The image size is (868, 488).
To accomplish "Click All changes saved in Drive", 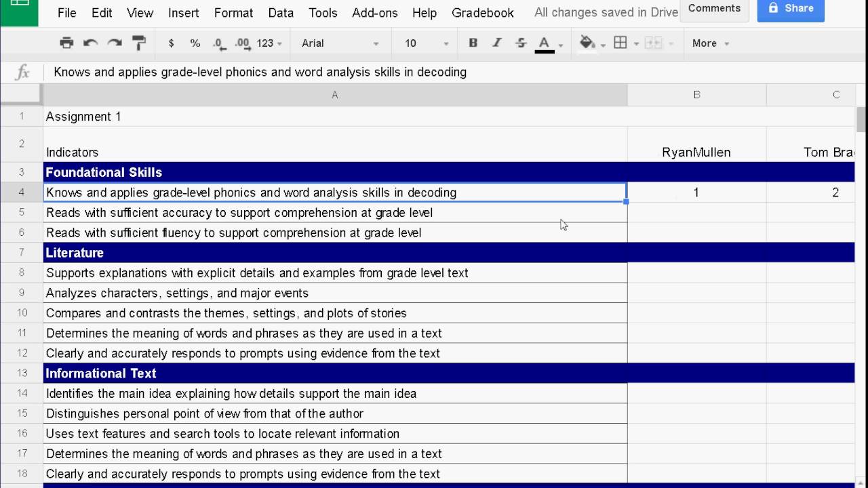I will tap(606, 12).
